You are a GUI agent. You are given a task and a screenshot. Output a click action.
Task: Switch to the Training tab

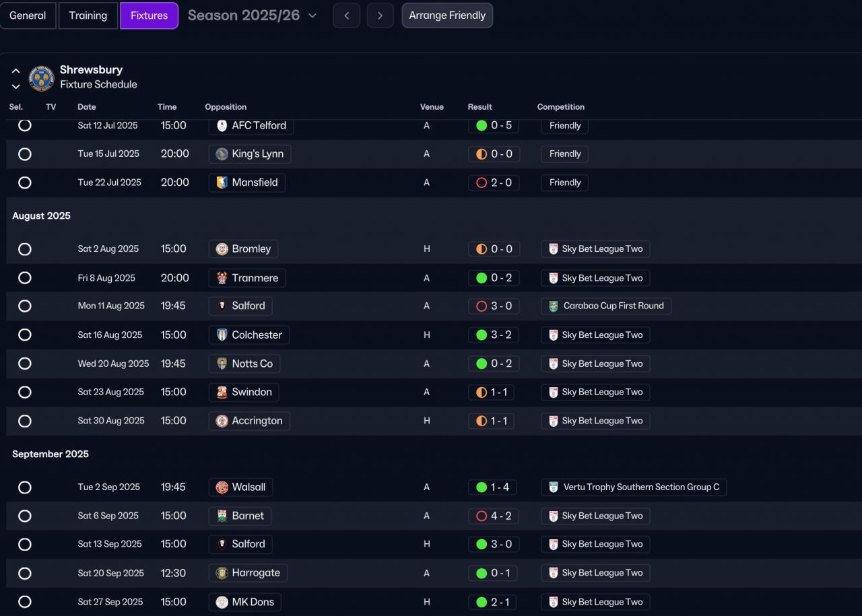[88, 15]
